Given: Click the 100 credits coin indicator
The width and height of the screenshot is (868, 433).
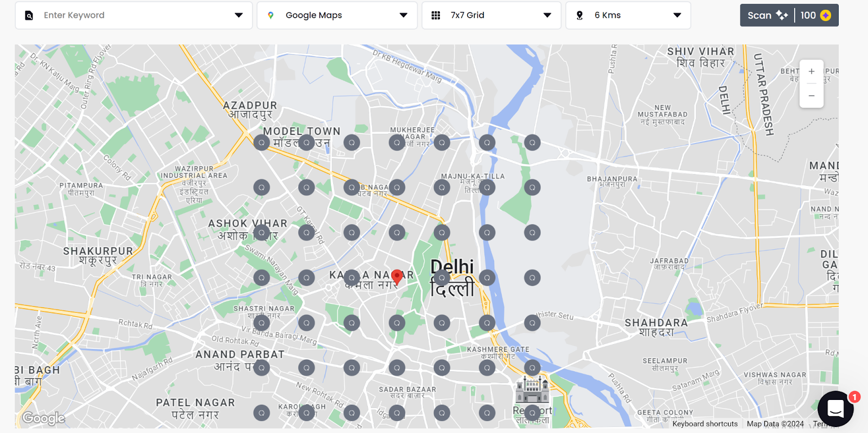Looking at the screenshot, I should pos(816,15).
